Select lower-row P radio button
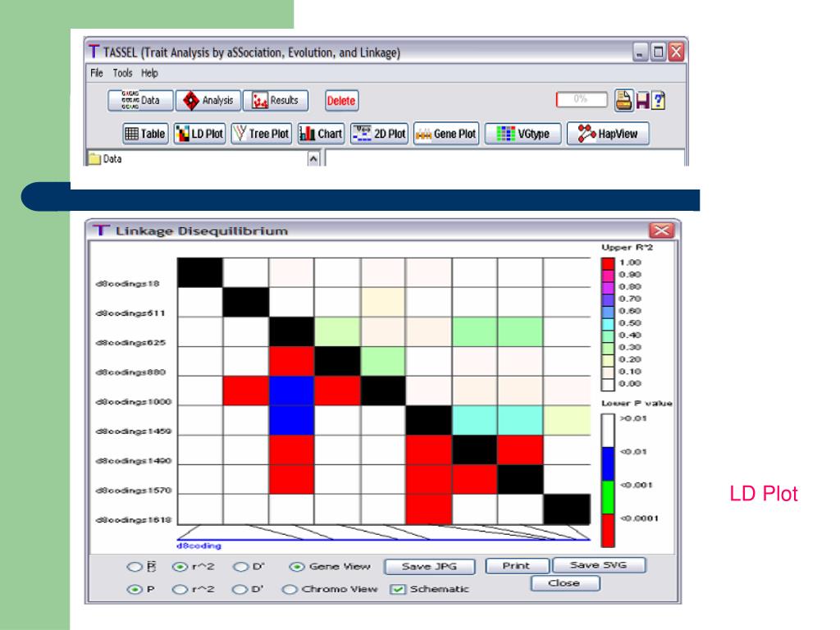 pos(134,589)
